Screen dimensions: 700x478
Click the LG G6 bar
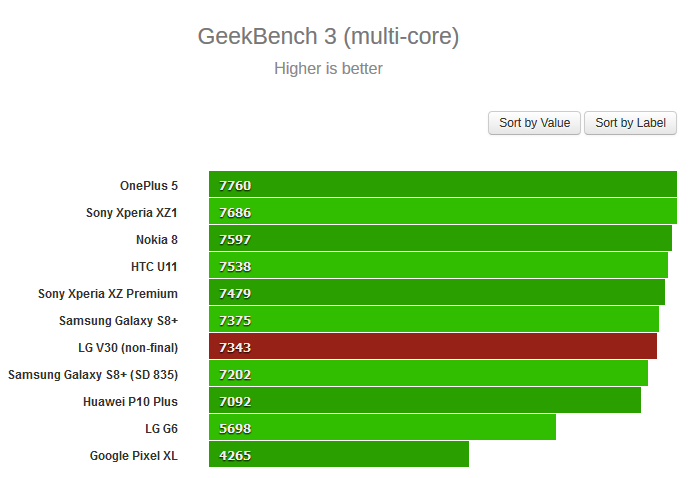pos(382,428)
